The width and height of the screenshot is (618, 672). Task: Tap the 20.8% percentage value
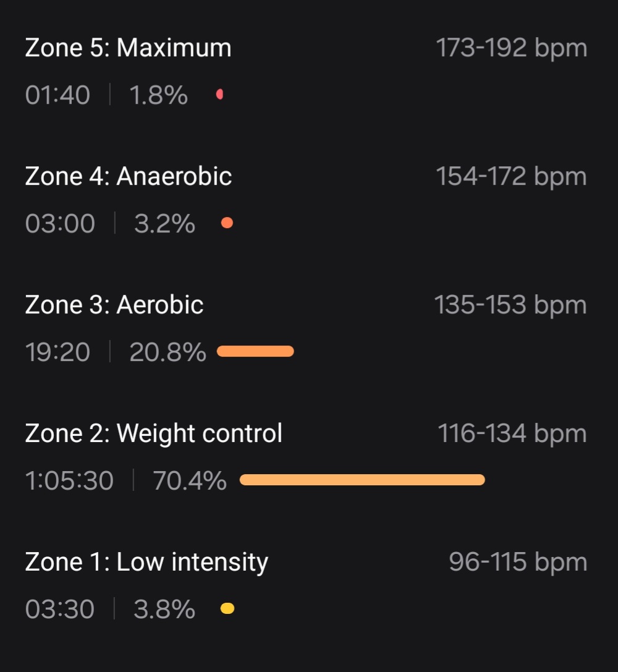pos(168,352)
